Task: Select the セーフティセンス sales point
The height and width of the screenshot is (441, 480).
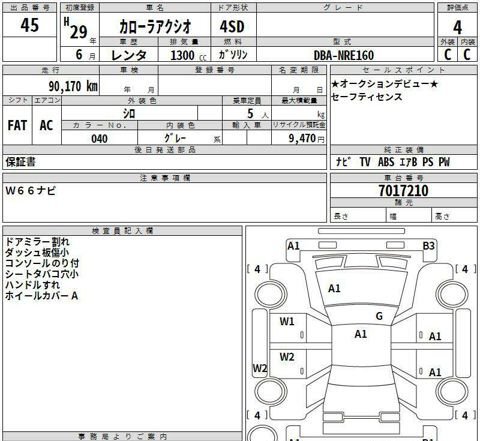Action: (367, 97)
